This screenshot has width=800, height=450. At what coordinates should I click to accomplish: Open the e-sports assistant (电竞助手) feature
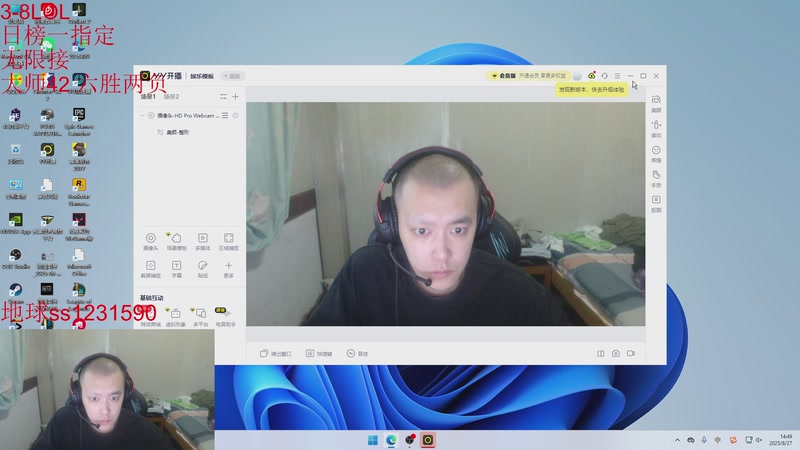click(x=225, y=316)
